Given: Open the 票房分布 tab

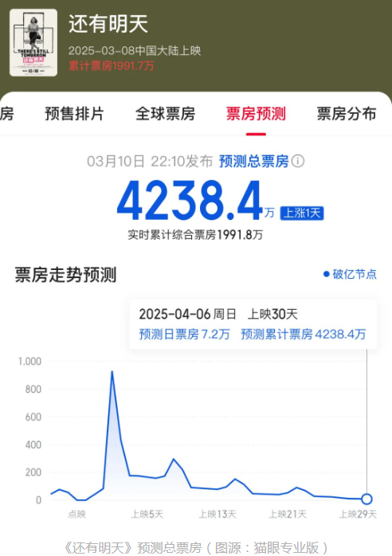Looking at the screenshot, I should click(x=347, y=114).
